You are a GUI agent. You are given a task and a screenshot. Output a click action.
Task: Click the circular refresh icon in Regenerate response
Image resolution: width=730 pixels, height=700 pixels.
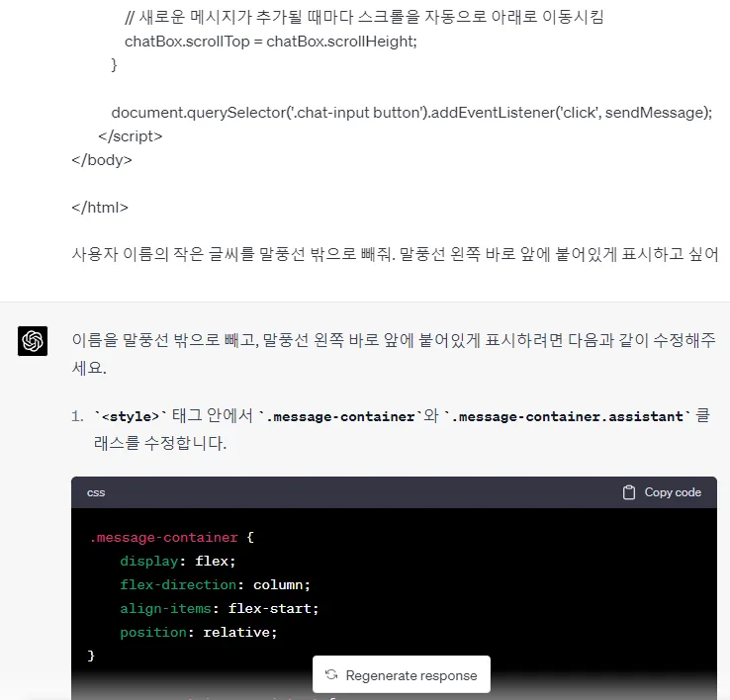[331, 675]
